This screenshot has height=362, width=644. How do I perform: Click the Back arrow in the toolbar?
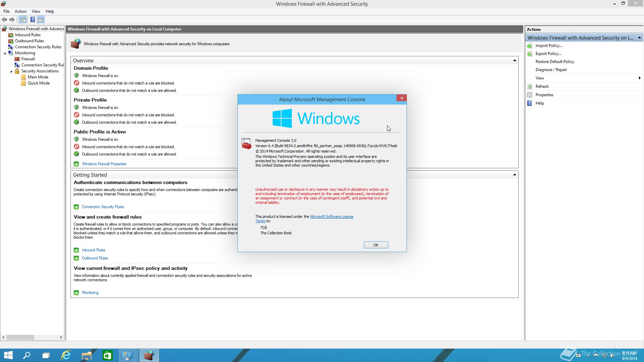tap(4, 19)
